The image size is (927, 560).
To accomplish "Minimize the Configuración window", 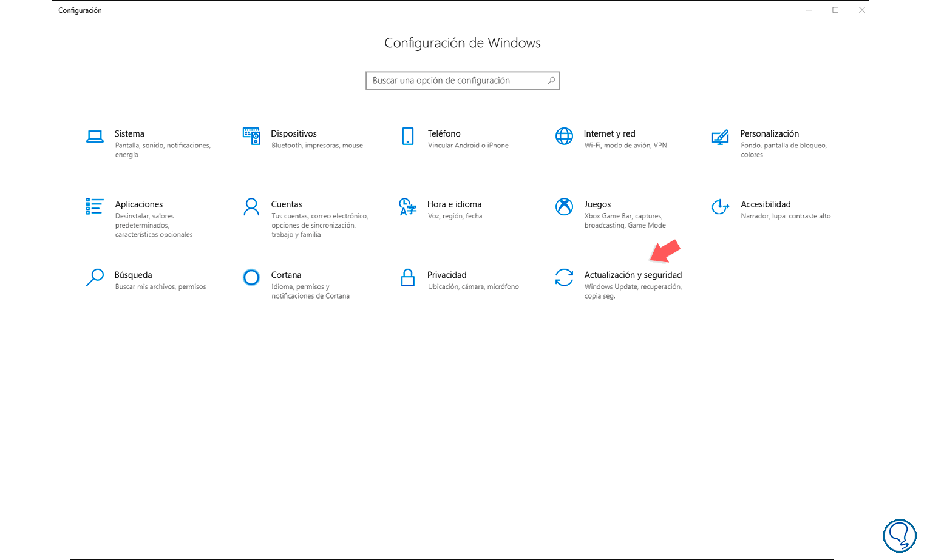I will [809, 10].
